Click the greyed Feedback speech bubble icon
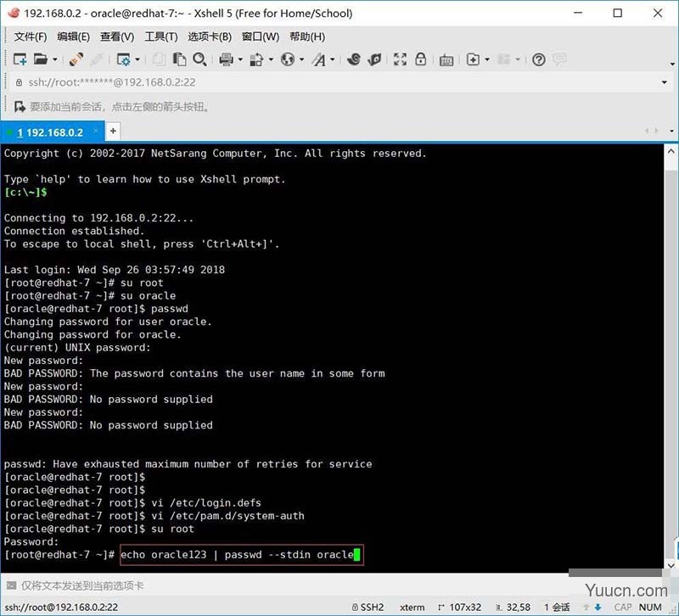 pos(559,59)
